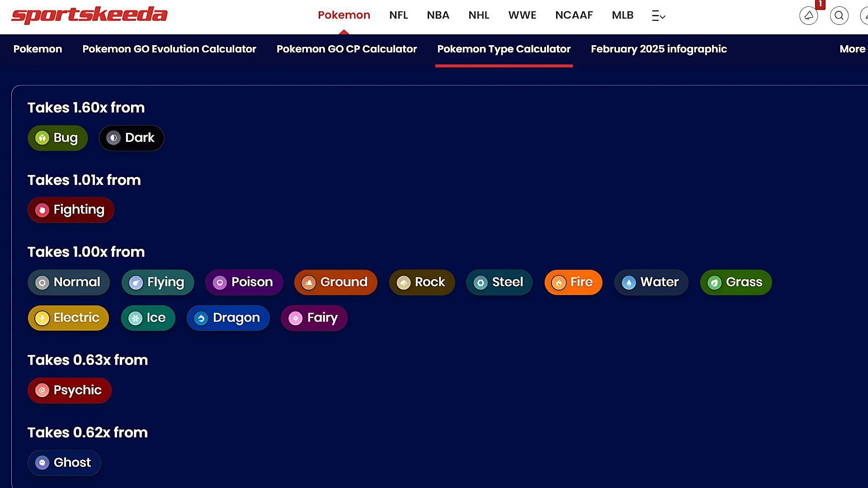Click the Steel type label
868x488 pixels.
point(508,282)
